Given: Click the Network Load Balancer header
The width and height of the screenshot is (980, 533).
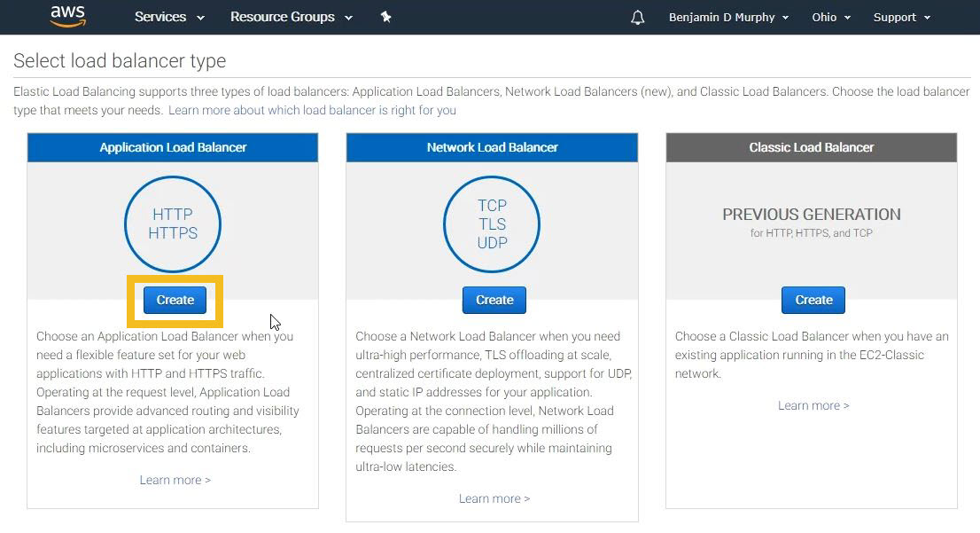Looking at the screenshot, I should (492, 147).
